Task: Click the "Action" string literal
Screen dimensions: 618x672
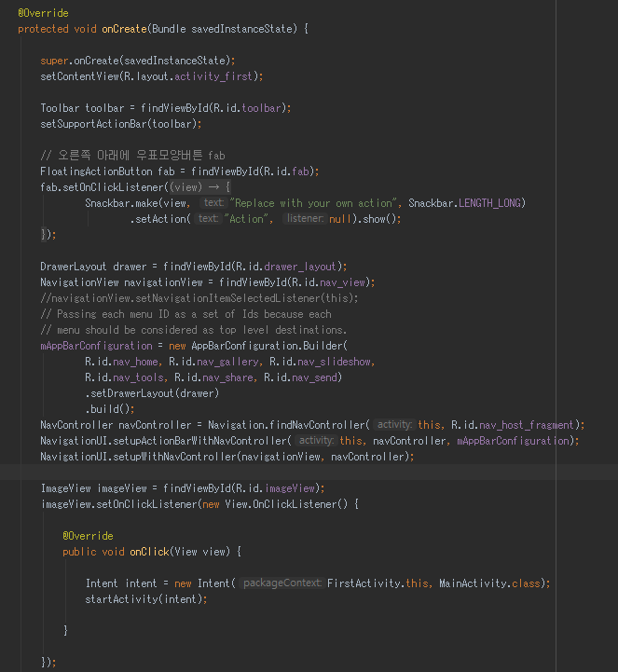Action: pyautogui.click(x=246, y=219)
